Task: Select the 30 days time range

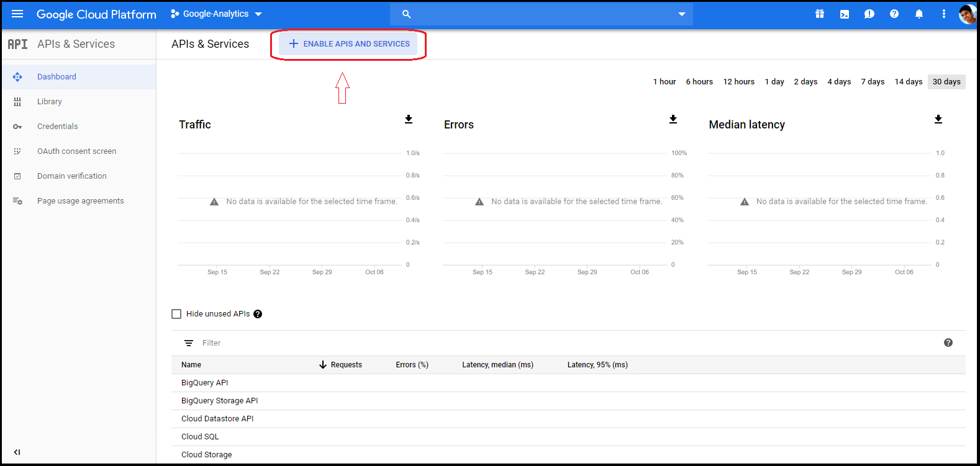Action: pyautogui.click(x=946, y=82)
